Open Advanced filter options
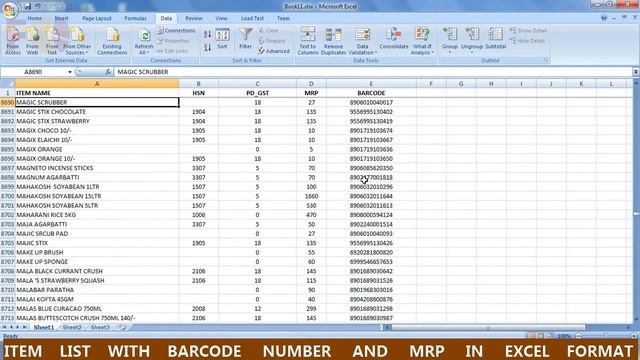This screenshot has width=640, height=360. 273,51
